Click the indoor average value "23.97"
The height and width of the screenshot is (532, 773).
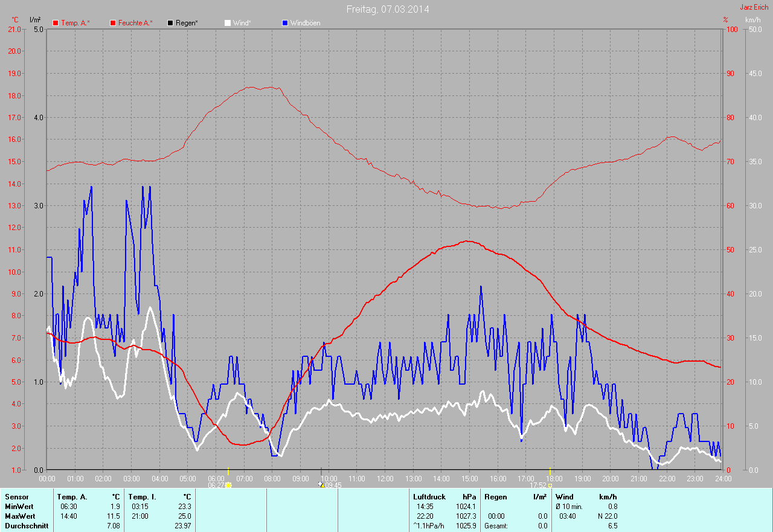tap(182, 526)
